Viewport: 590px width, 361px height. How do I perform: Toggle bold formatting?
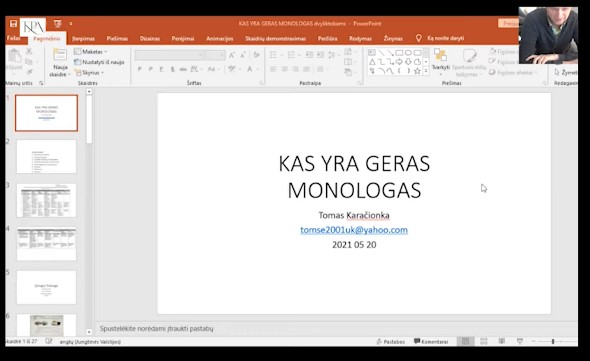[x=140, y=69]
